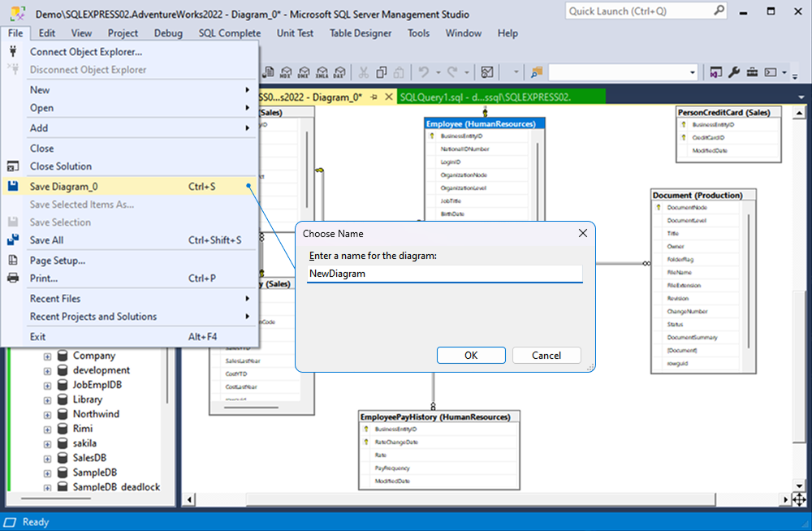Open a New XMLA Query from the toolbar
The width and height of the screenshot is (812, 531).
(322, 71)
